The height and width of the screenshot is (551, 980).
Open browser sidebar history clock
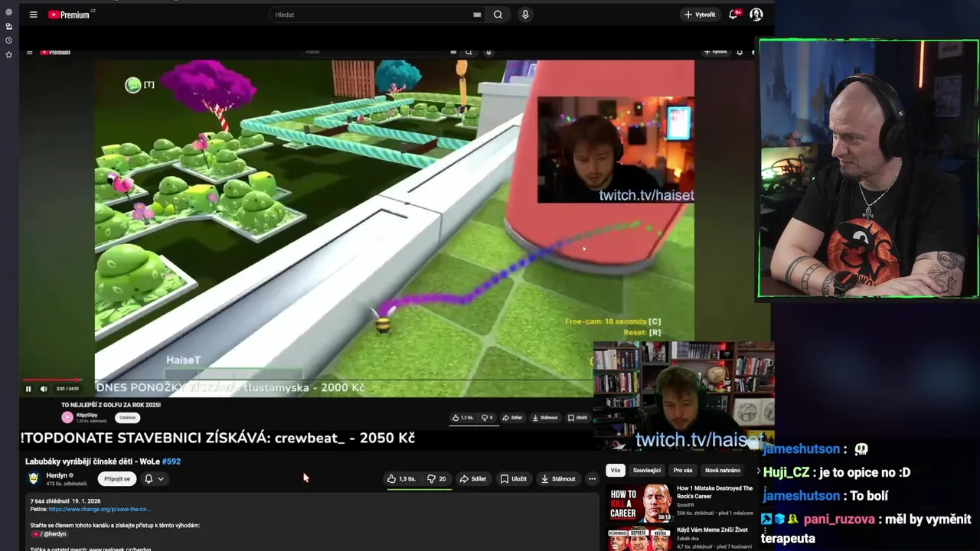click(8, 40)
